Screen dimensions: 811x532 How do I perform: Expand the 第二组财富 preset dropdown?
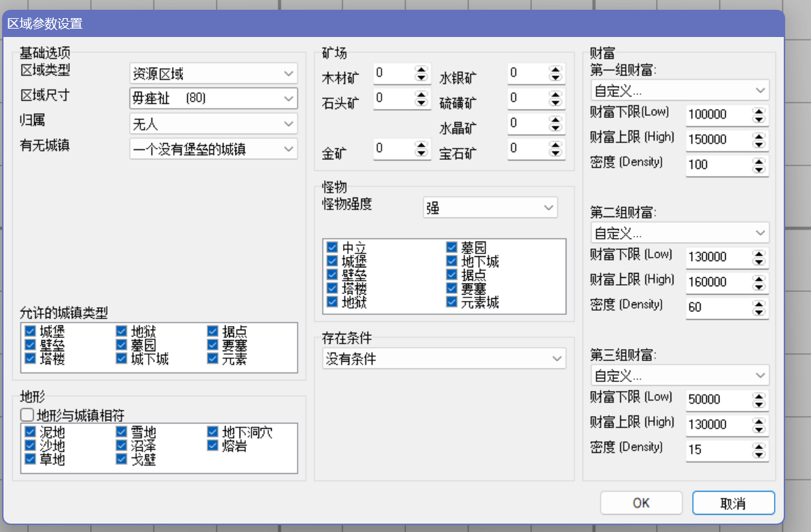[x=679, y=232]
